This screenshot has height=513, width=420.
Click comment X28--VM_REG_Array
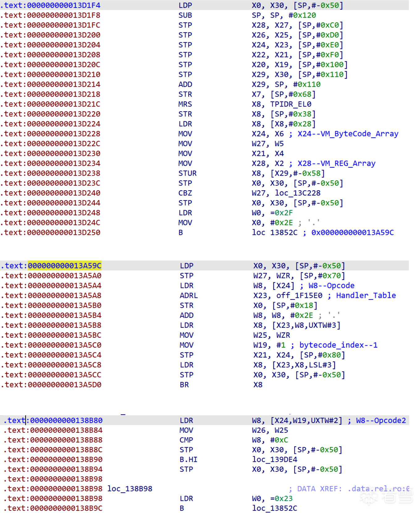(337, 163)
